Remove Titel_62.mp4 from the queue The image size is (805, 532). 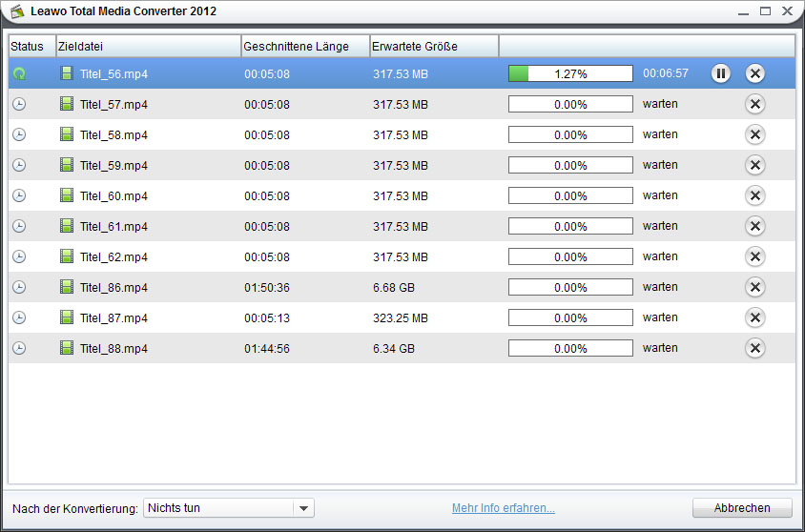point(755,256)
